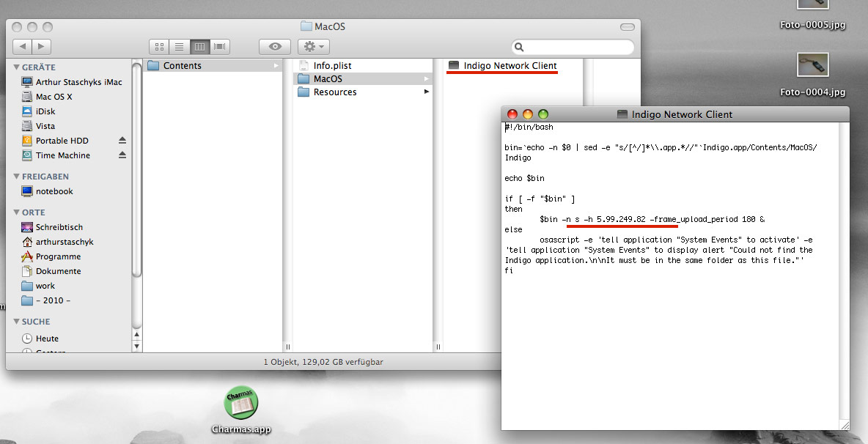This screenshot has height=444, width=868.
Task: Switch Finder to column view
Action: click(x=199, y=47)
